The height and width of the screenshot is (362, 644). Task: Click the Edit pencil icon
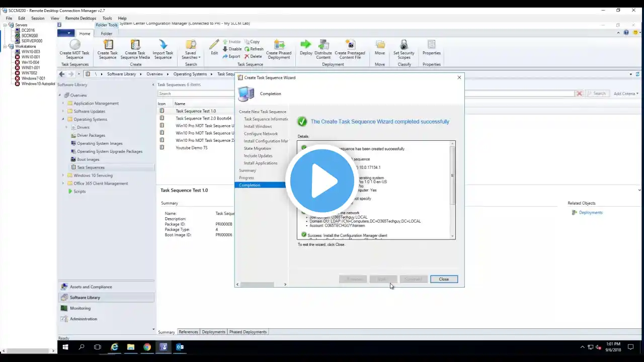tap(214, 45)
